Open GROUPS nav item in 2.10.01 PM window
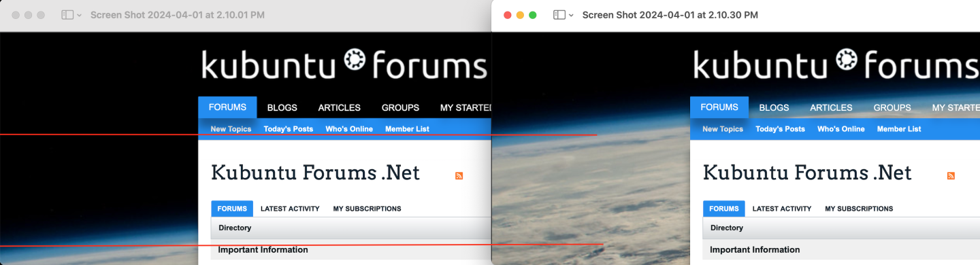This screenshot has width=980, height=265. point(400,107)
